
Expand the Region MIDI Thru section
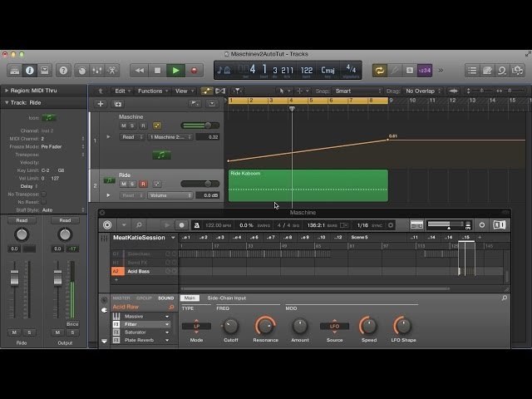click(x=7, y=91)
